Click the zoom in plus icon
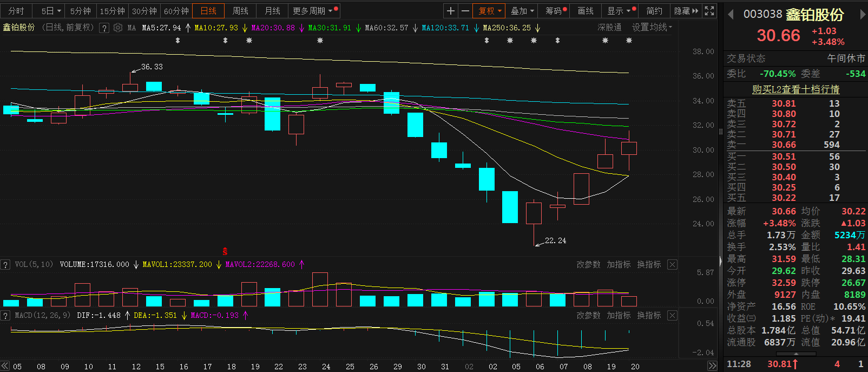 451,11
